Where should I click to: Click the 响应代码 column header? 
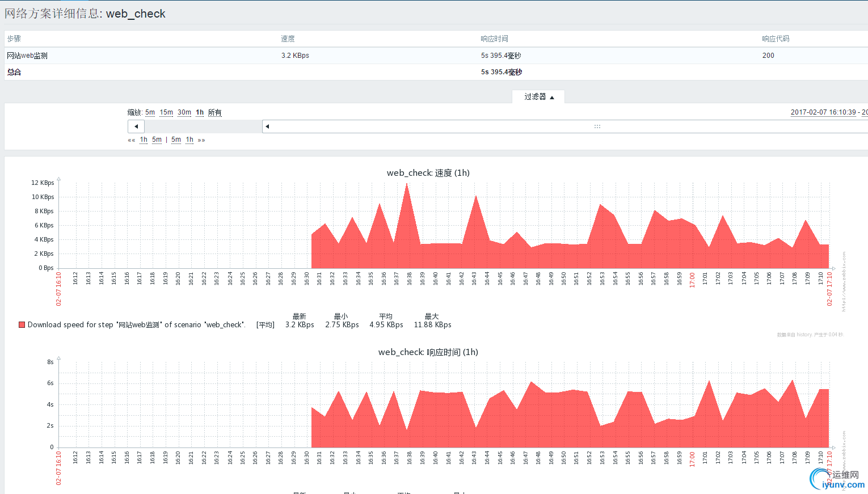776,39
